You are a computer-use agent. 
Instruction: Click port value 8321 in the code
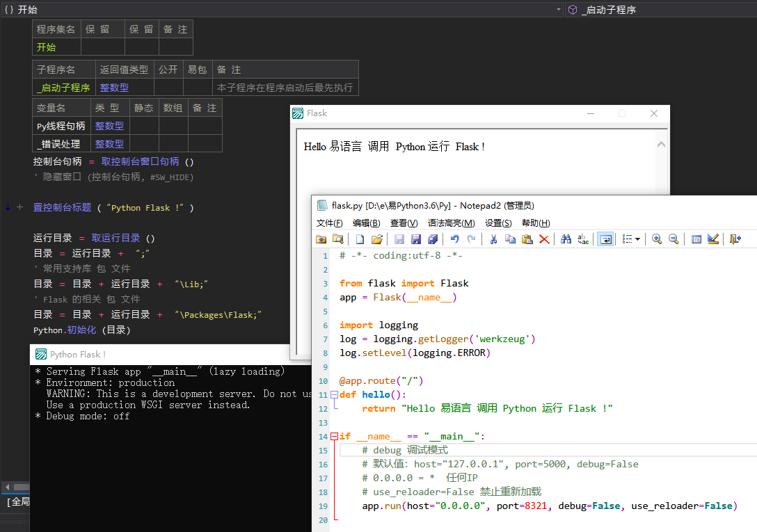536,506
